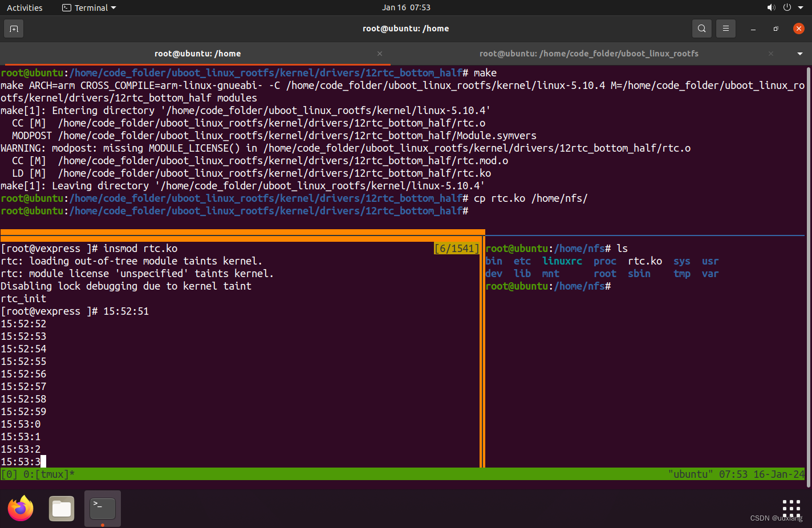Open the Activities overview
The image size is (812, 528).
(25, 7)
